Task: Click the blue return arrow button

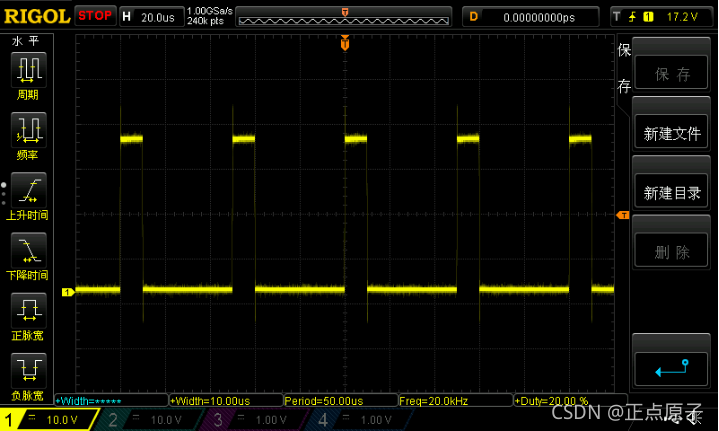Action: click(x=671, y=368)
